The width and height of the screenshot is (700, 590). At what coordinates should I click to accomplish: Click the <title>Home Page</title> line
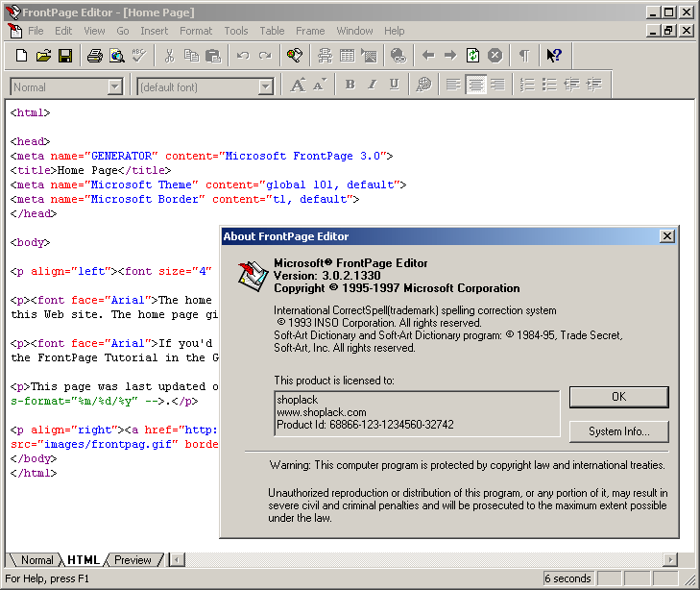click(90, 170)
